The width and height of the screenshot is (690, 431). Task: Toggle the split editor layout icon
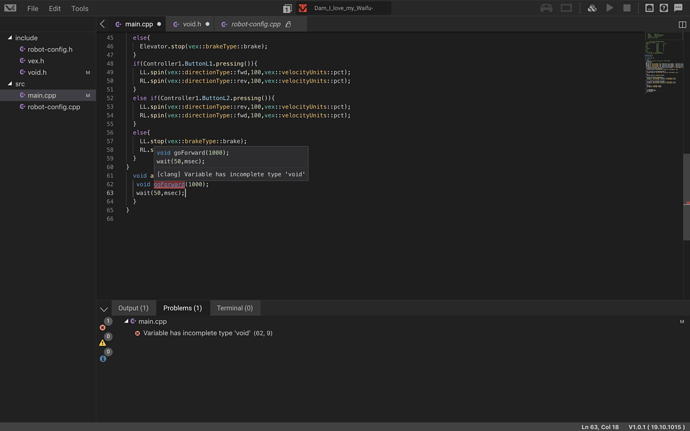coord(682,24)
